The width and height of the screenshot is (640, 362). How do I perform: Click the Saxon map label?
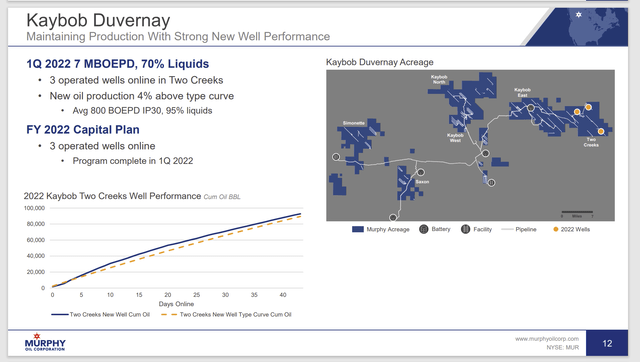click(422, 182)
